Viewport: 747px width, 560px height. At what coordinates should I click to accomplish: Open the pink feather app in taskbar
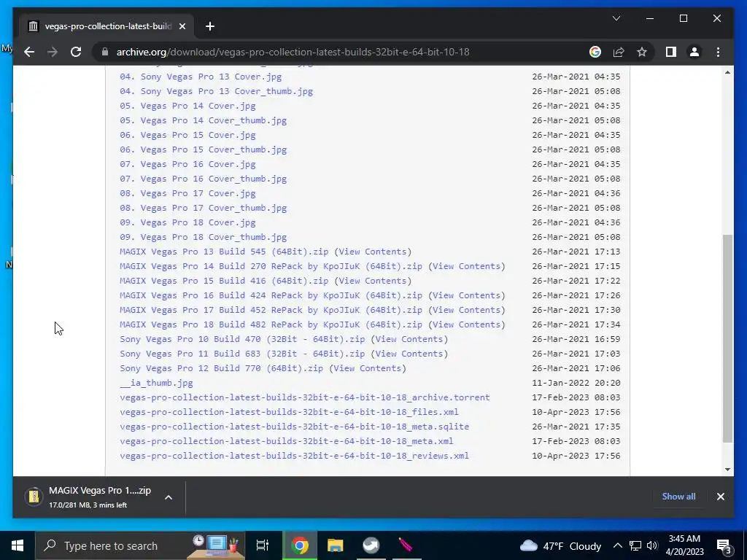pos(406,545)
